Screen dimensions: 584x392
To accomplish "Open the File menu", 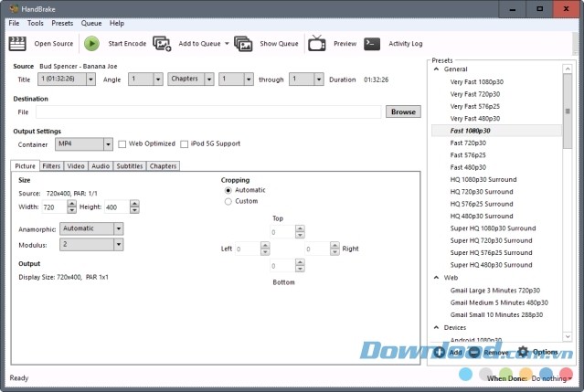I will 14,23.
